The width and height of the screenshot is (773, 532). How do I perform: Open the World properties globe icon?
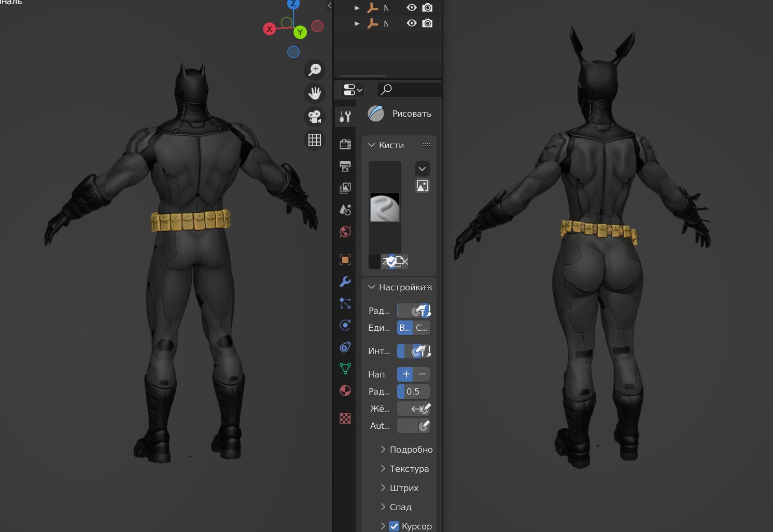(345, 232)
